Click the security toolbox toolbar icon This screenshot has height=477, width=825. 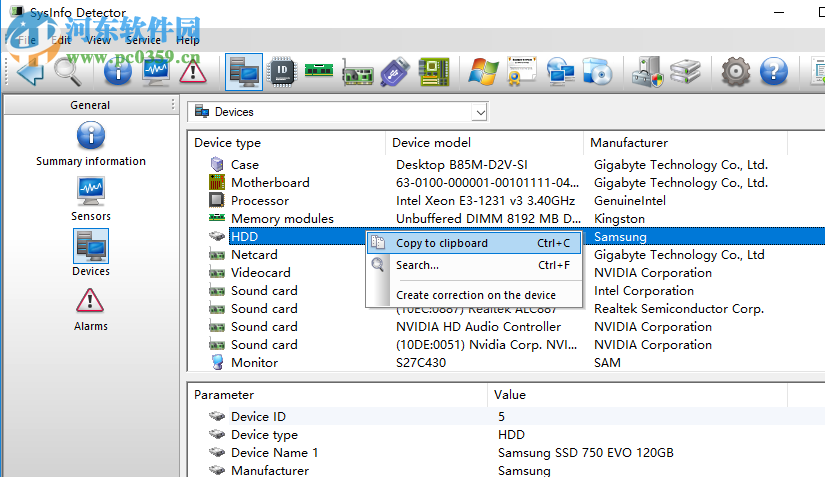tap(648, 72)
